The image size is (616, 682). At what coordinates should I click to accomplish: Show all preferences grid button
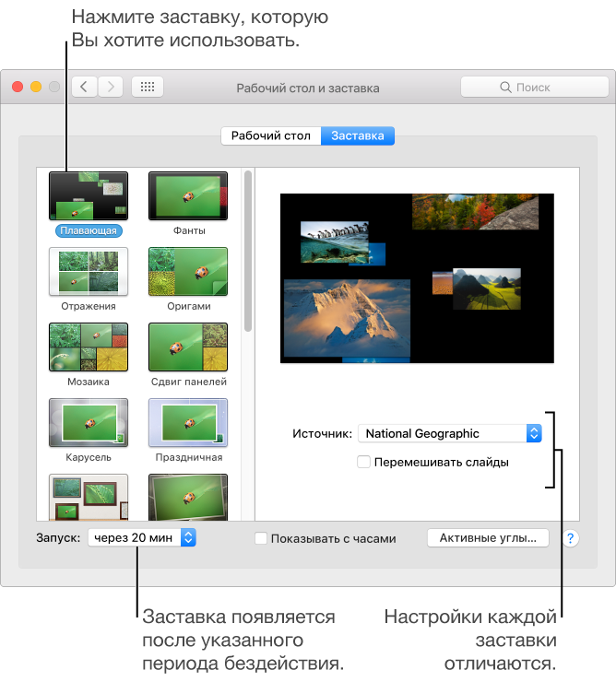(148, 87)
